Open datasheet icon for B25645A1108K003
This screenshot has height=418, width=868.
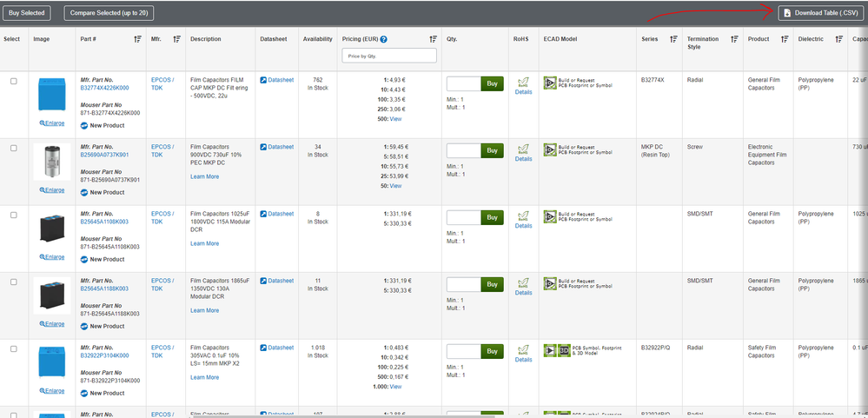point(263,214)
